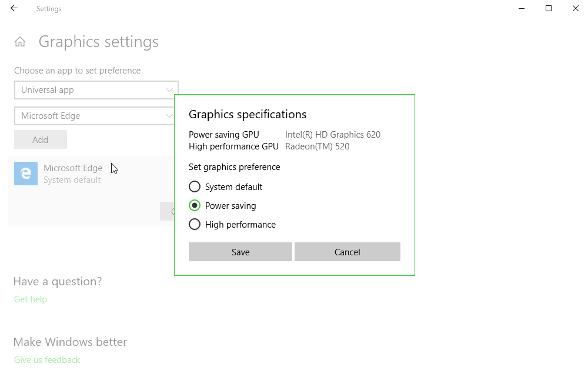Screen dimensions: 588x370
Task: Select Microsoft Edge entry name in app list
Action: pyautogui.click(x=73, y=168)
